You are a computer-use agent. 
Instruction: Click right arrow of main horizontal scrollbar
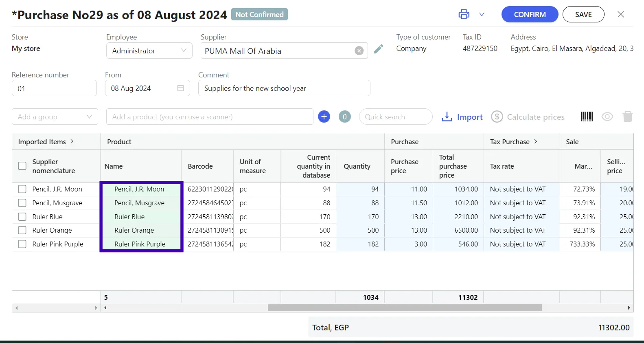tap(629, 308)
